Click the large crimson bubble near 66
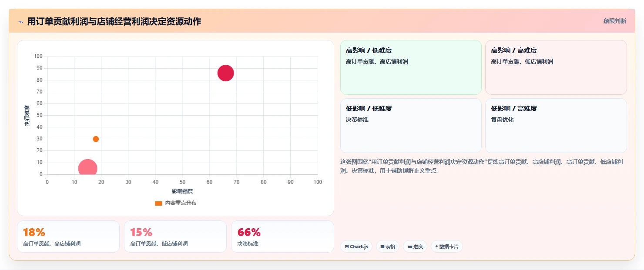 tap(226, 73)
